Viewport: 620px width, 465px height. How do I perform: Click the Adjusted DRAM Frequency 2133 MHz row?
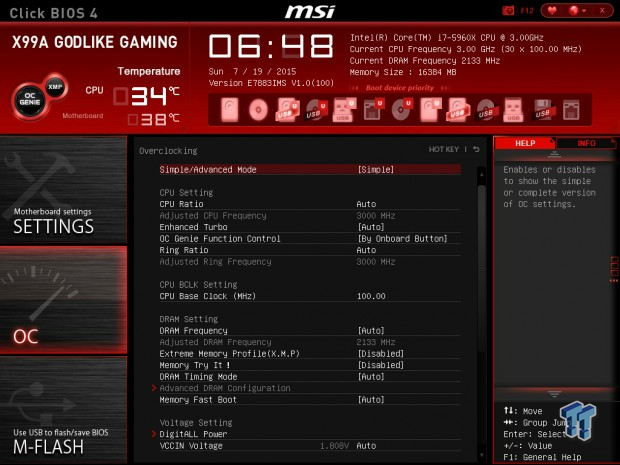(x=310, y=342)
